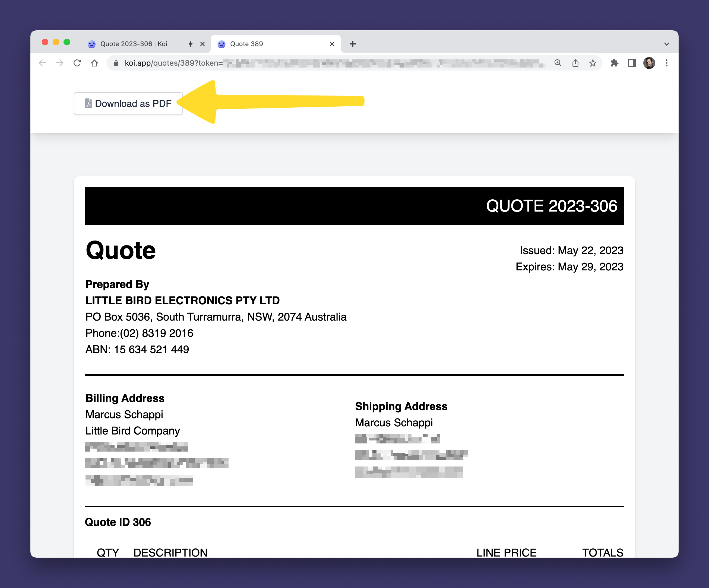Screen dimensions: 709x588
Task: Open the zoom magnifier in address bar
Action: (558, 63)
